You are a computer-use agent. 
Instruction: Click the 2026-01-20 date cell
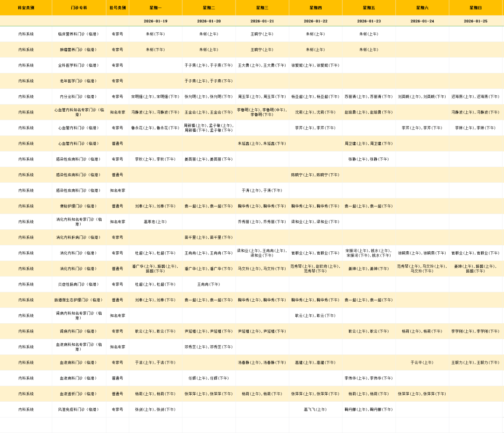pyautogui.click(x=209, y=21)
